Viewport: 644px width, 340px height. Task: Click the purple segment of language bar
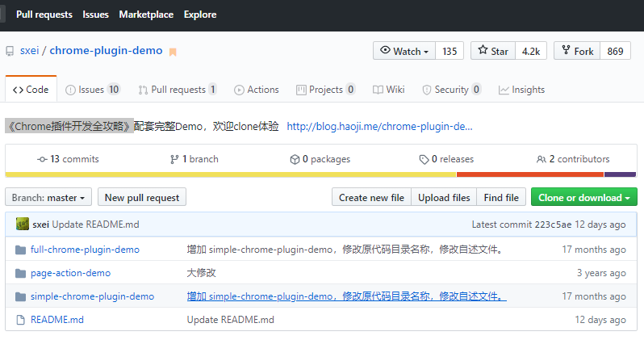(620, 174)
